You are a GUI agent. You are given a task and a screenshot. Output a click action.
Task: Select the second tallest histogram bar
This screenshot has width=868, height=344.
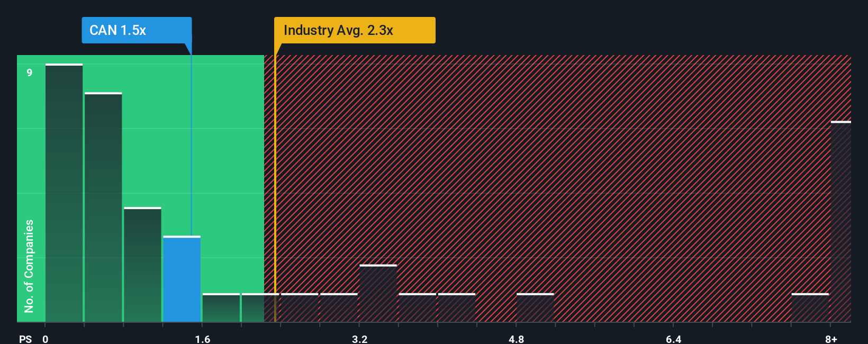pos(103,207)
